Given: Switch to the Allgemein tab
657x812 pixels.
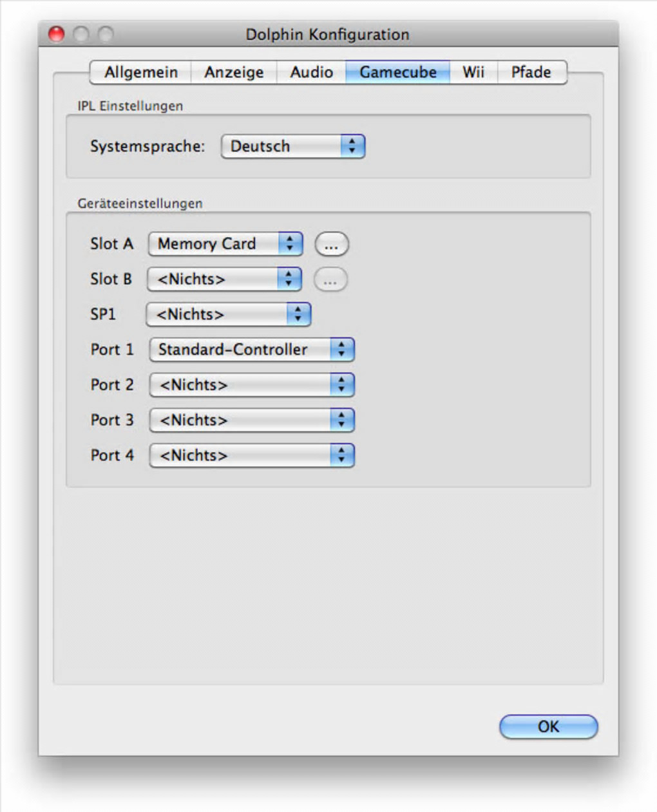Looking at the screenshot, I should (141, 72).
